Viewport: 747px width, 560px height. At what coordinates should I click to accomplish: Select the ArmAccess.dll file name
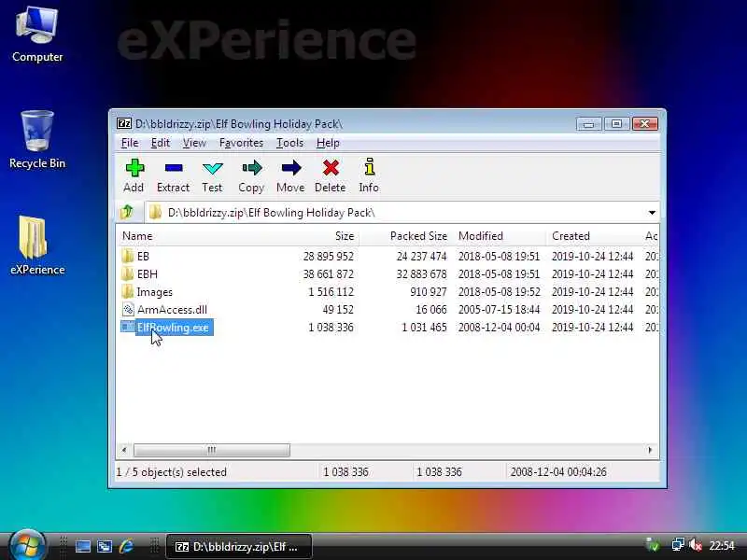172,310
